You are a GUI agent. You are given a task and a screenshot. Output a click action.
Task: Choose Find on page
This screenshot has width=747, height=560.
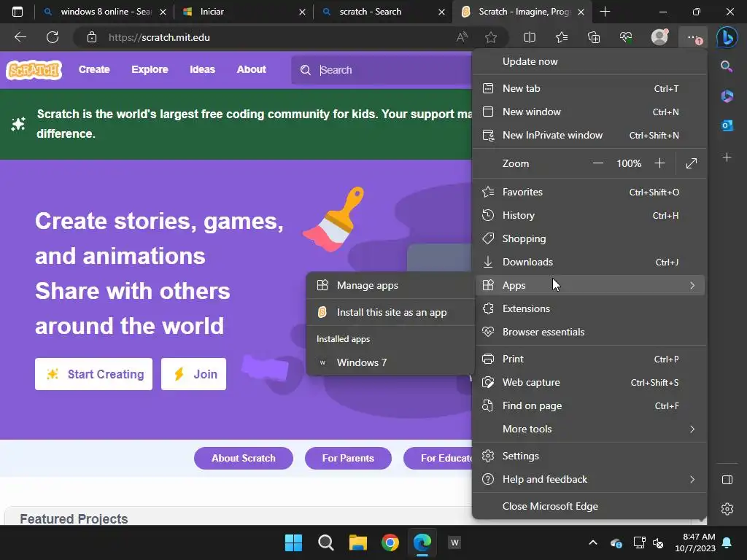[x=589, y=405]
